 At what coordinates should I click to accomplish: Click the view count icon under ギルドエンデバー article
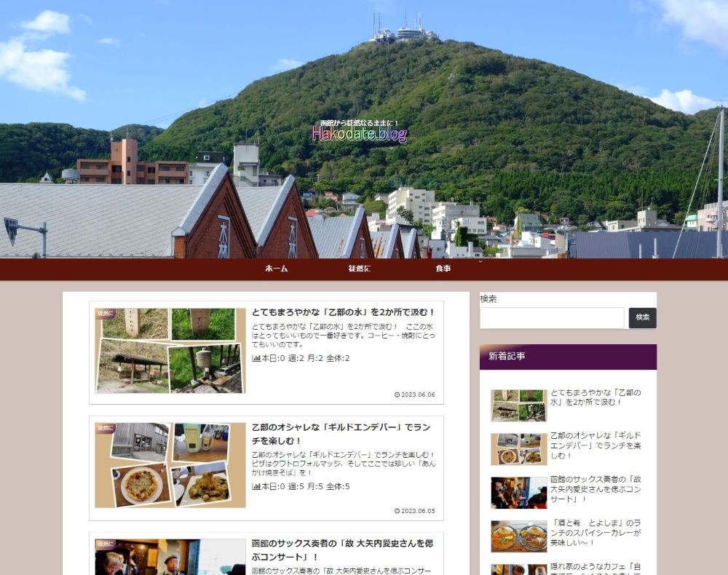pyautogui.click(x=256, y=486)
